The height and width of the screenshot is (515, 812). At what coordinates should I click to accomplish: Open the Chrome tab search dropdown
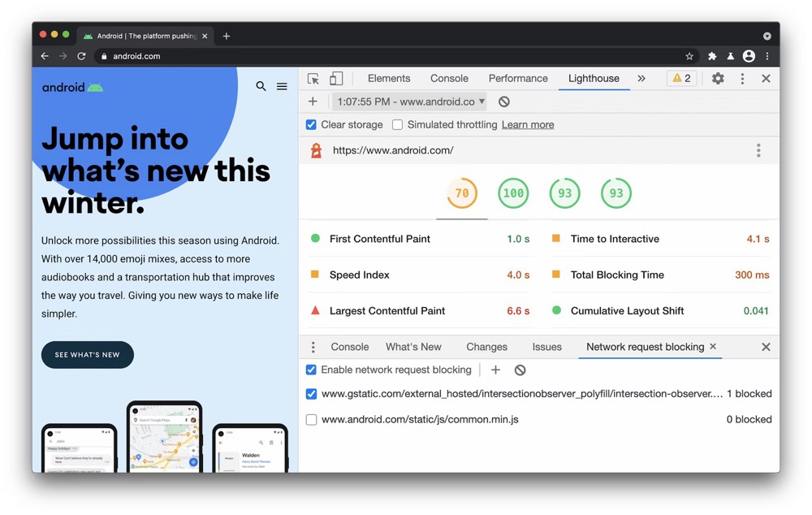[x=767, y=36]
